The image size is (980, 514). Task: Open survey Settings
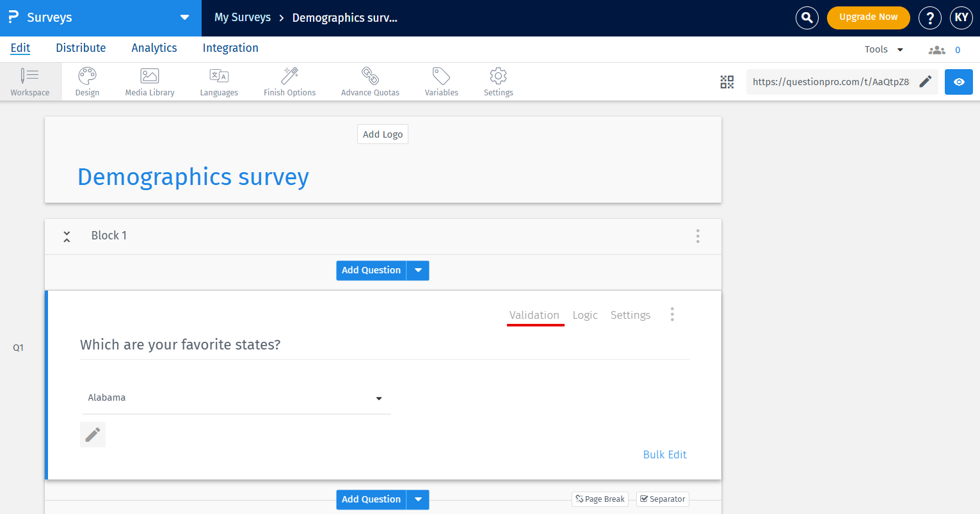pos(498,81)
